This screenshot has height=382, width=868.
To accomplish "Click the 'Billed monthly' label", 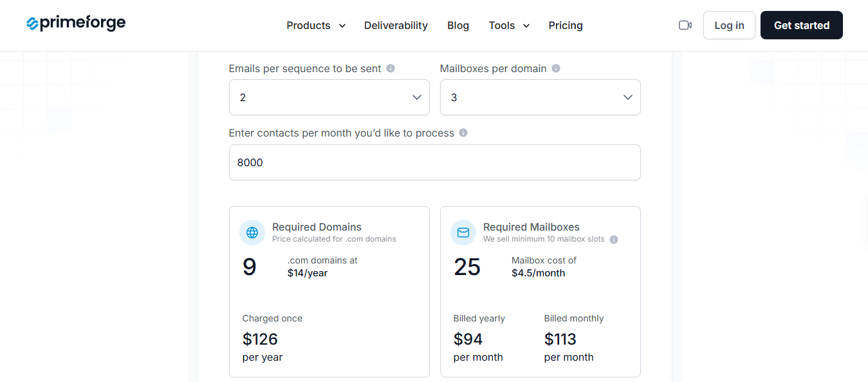I will (574, 318).
